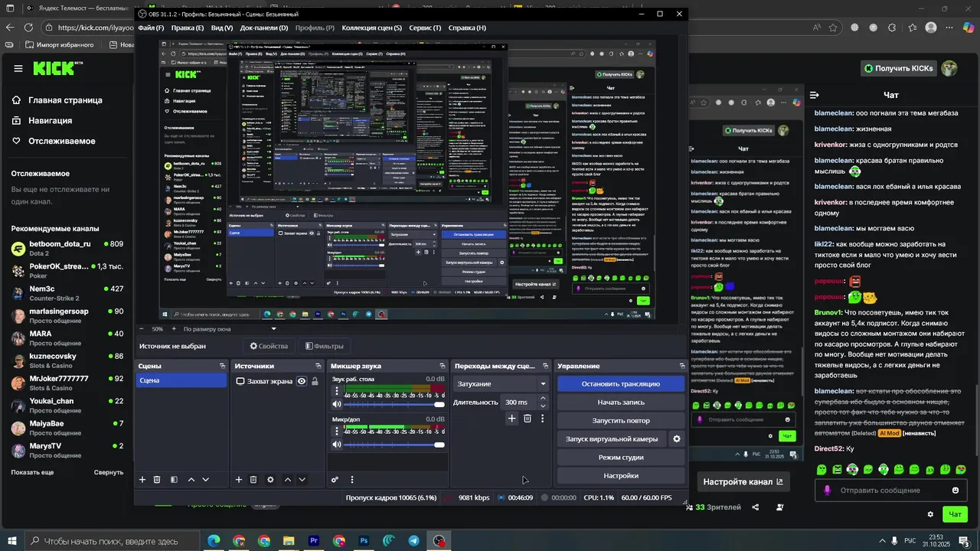
Task: Select the Сцена scene in OBS
Action: click(181, 380)
